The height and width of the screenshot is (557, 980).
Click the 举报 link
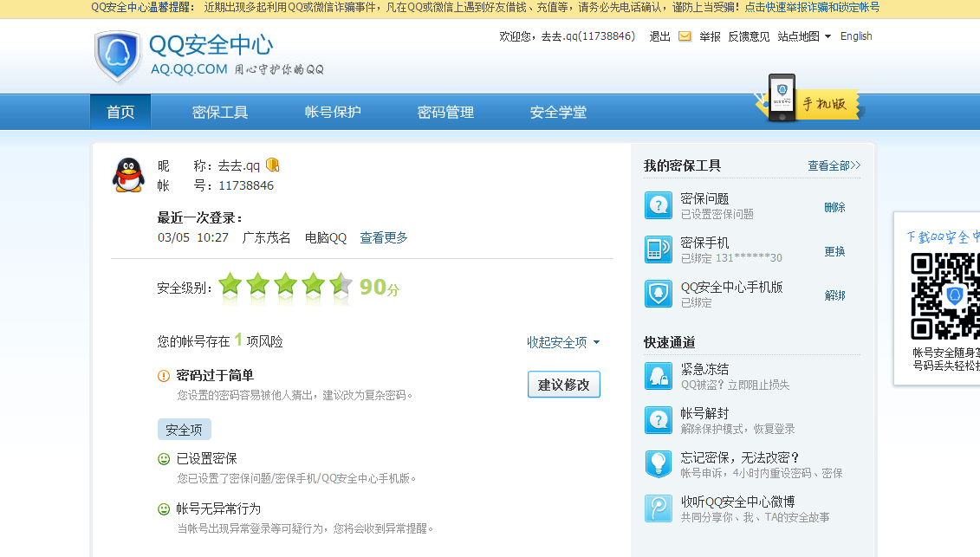coord(710,36)
